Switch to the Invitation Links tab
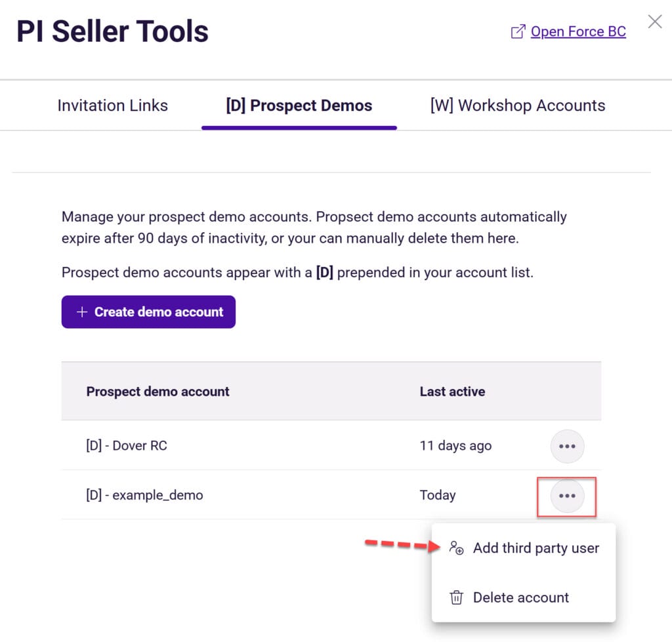 point(112,106)
